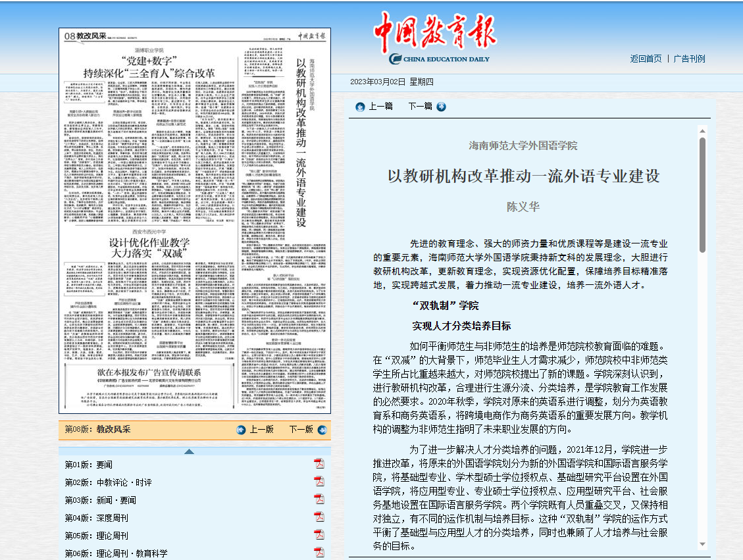This screenshot has width=743, height=560.
Task: Download PDF of 第05版 理论周刊
Action: tap(319, 535)
